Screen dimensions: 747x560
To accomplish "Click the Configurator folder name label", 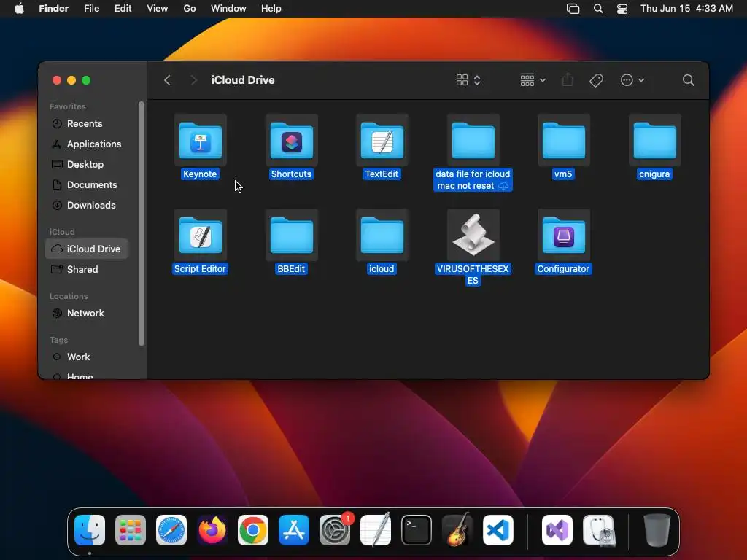I will click(x=564, y=268).
